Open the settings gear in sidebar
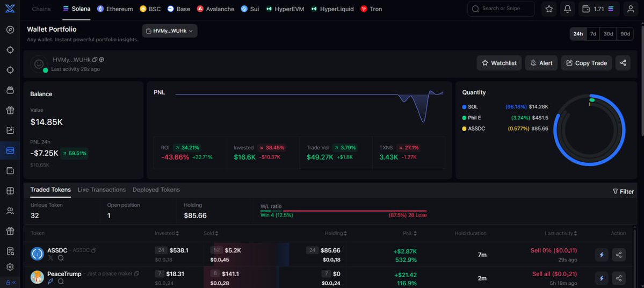This screenshot has width=644, height=288. pos(10,267)
